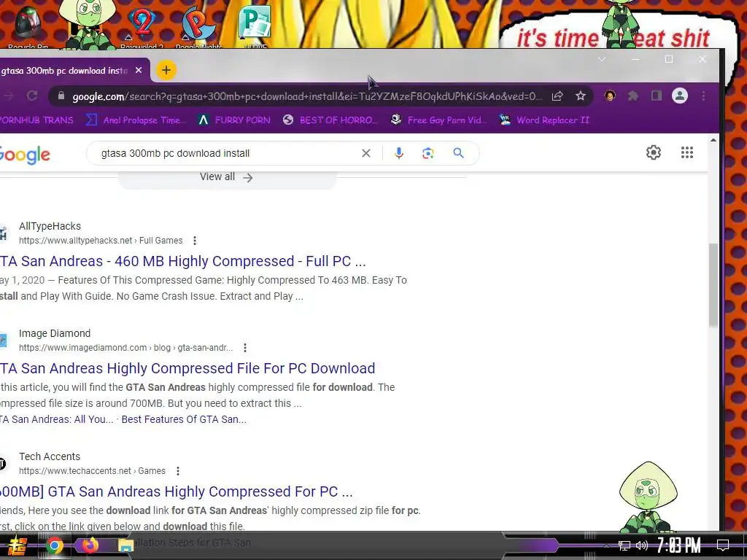Select the Peggle Nights desktop shortcut
Viewport: 747px width, 560px height.
(x=198, y=28)
